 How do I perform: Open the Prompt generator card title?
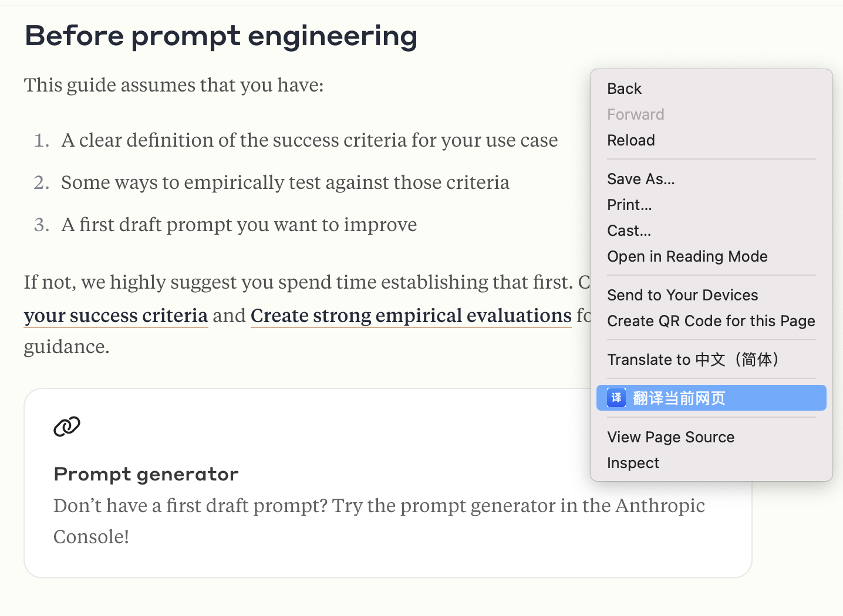pyautogui.click(x=146, y=474)
